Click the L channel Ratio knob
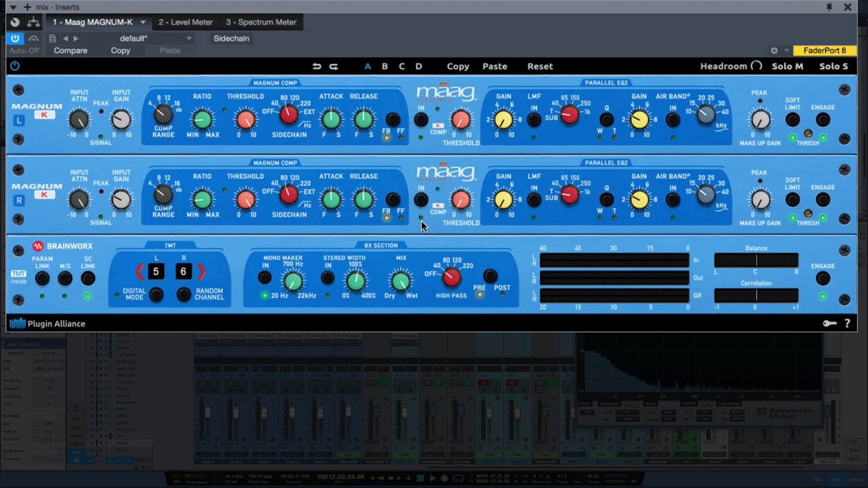Image resolution: width=868 pixels, height=488 pixels. 202,120
